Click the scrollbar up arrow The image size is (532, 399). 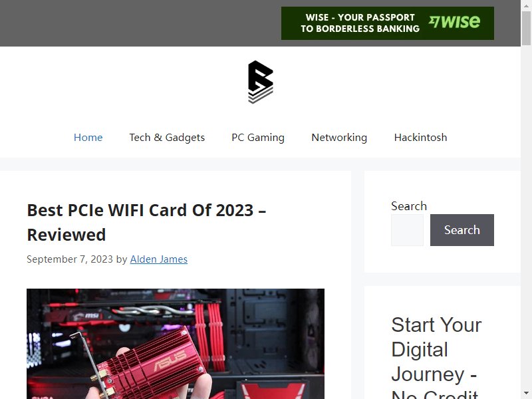[526, 5]
